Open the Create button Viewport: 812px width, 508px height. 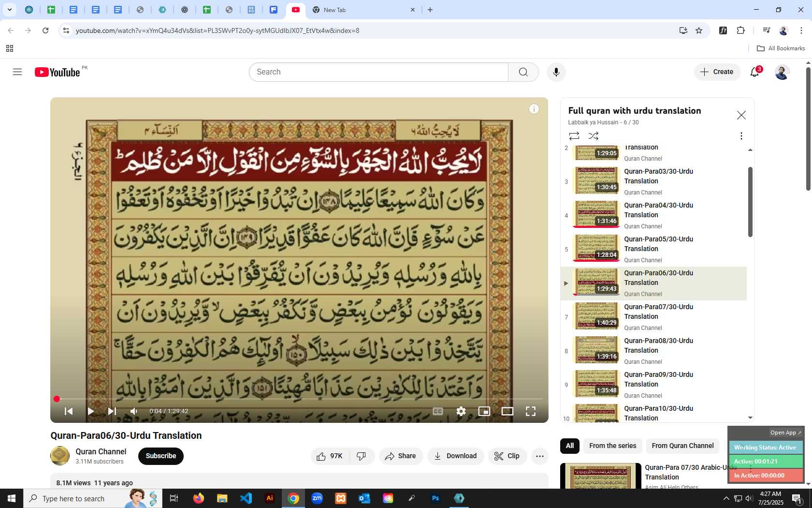tap(717, 72)
